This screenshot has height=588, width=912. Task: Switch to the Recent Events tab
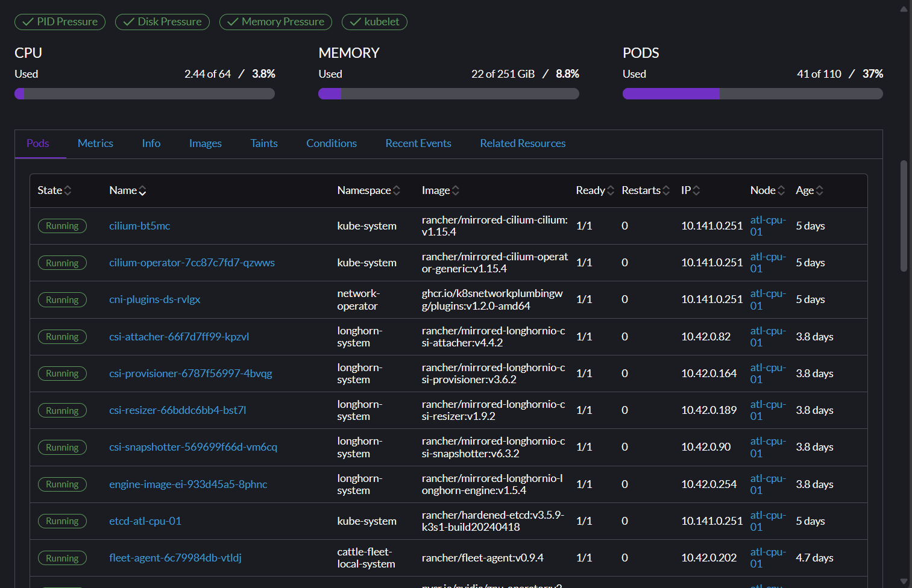coord(418,143)
